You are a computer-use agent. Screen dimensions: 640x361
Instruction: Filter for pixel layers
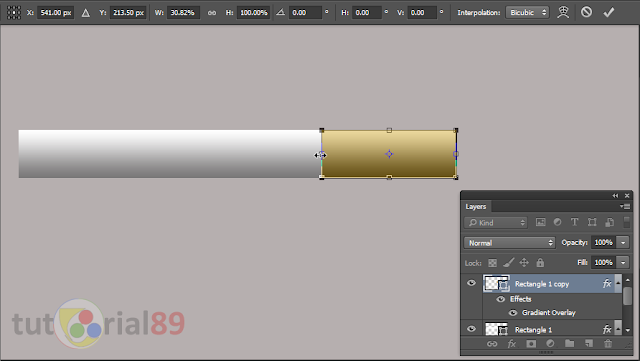(540, 222)
